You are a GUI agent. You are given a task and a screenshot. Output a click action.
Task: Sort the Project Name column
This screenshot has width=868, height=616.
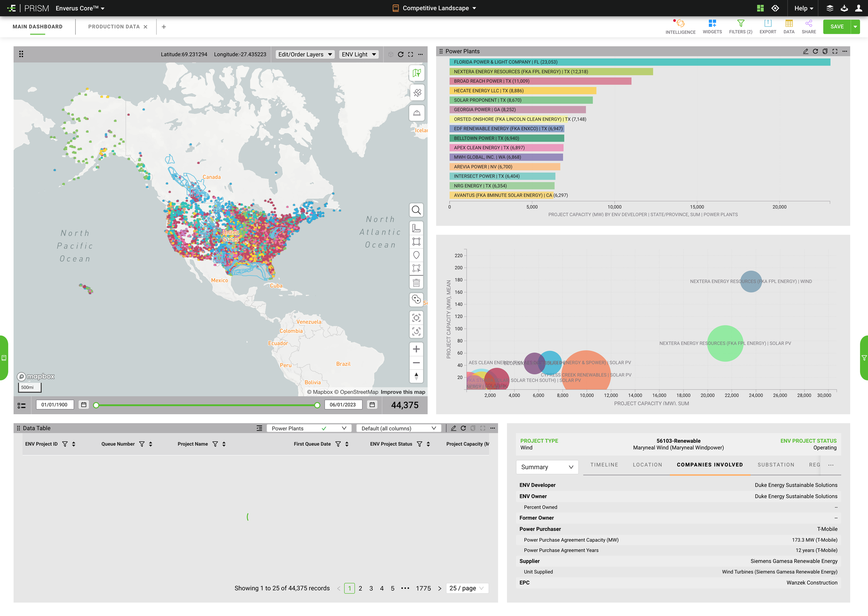tap(224, 444)
